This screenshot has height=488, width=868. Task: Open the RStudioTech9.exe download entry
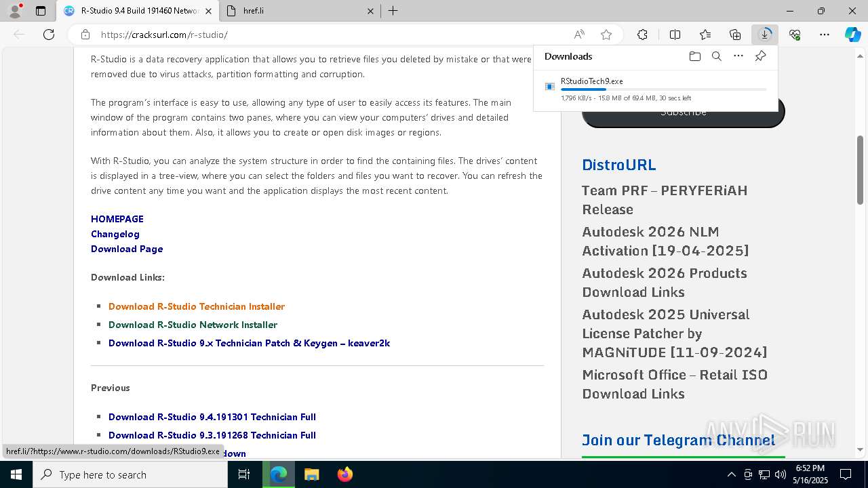pos(656,89)
